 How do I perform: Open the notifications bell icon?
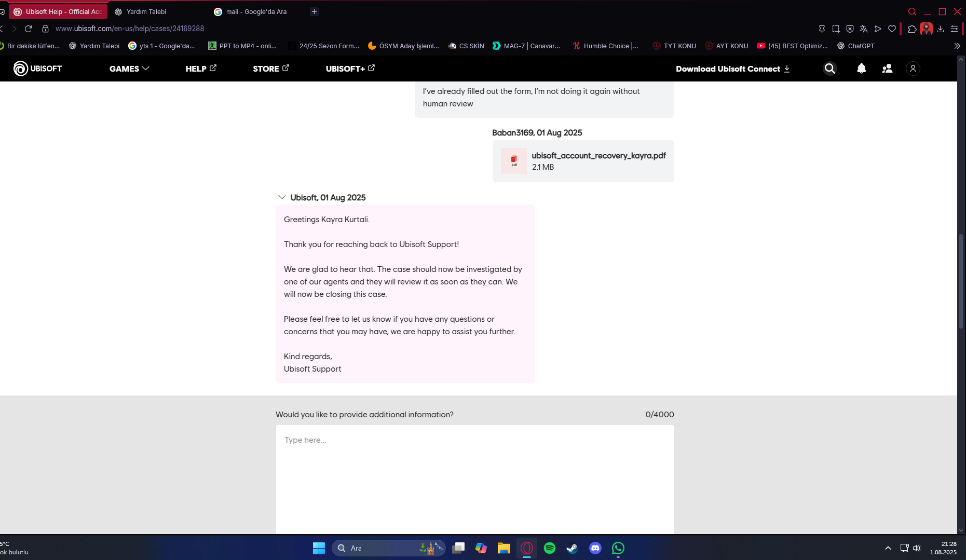(x=861, y=69)
